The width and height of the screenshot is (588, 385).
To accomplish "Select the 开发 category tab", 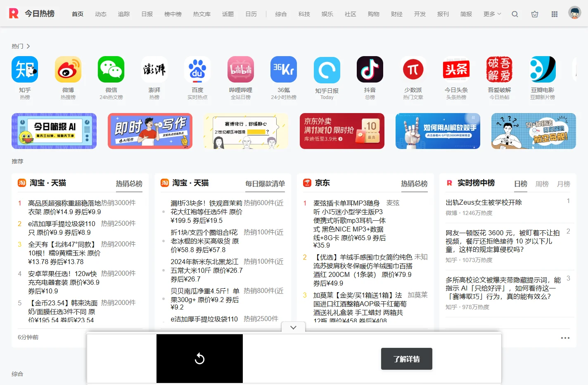I will (420, 14).
